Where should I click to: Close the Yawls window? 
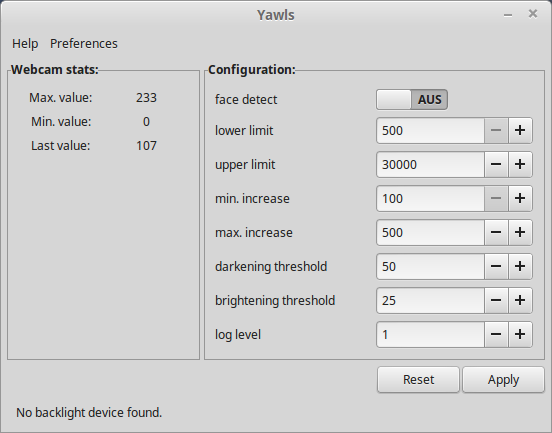(x=533, y=14)
